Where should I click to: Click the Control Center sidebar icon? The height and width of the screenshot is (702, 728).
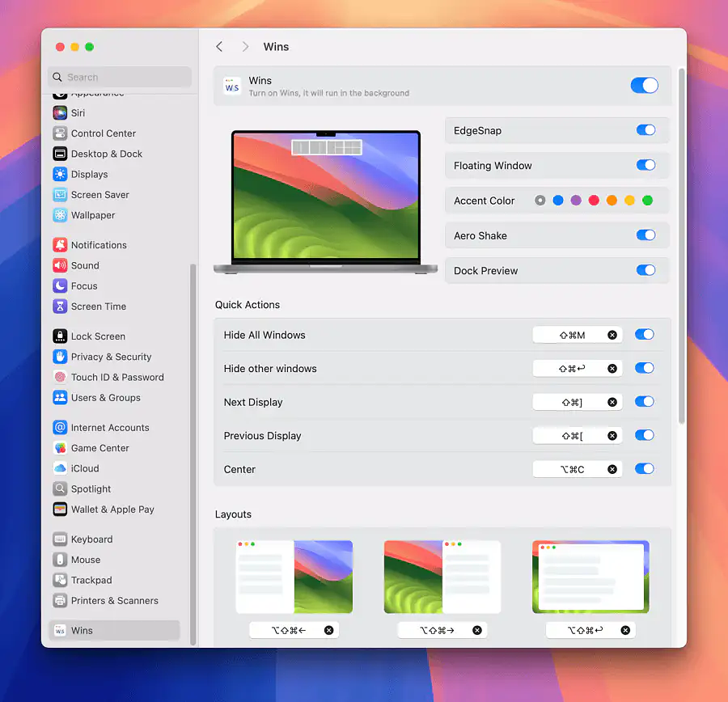tap(60, 133)
